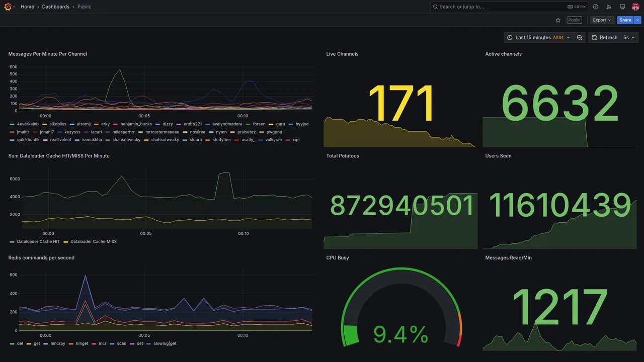This screenshot has height=362, width=644.
Task: Expand the 5s refresh interval dropdown
Action: (629, 38)
